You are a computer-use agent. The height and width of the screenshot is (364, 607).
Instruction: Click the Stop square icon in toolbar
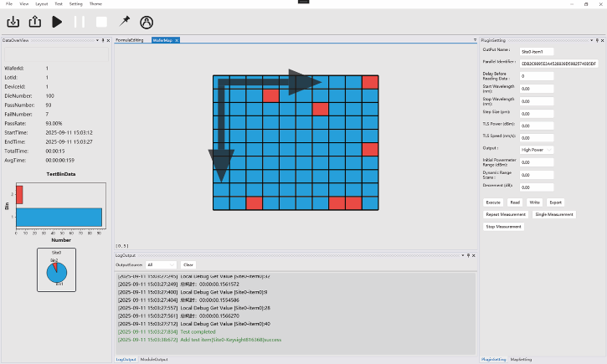click(101, 22)
